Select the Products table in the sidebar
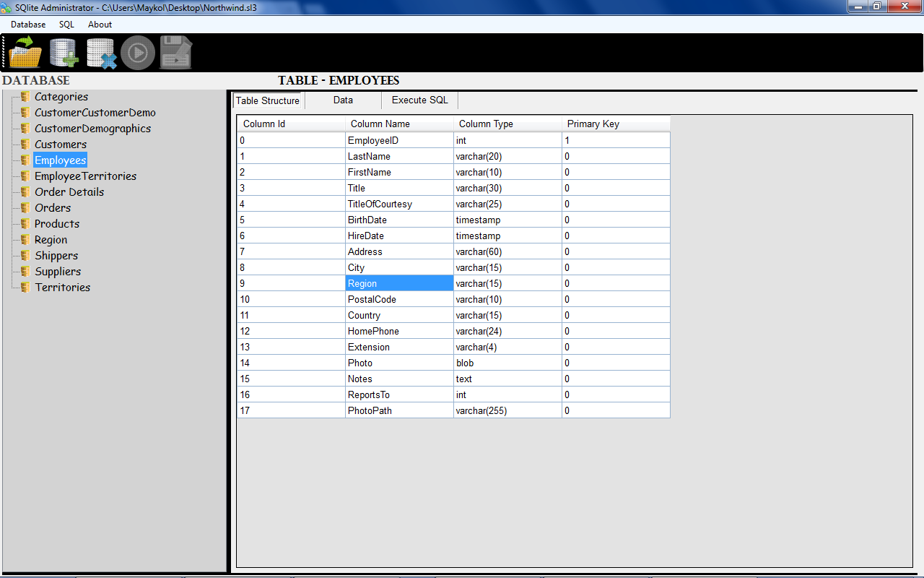Image resolution: width=924 pixels, height=578 pixels. pyautogui.click(x=56, y=223)
